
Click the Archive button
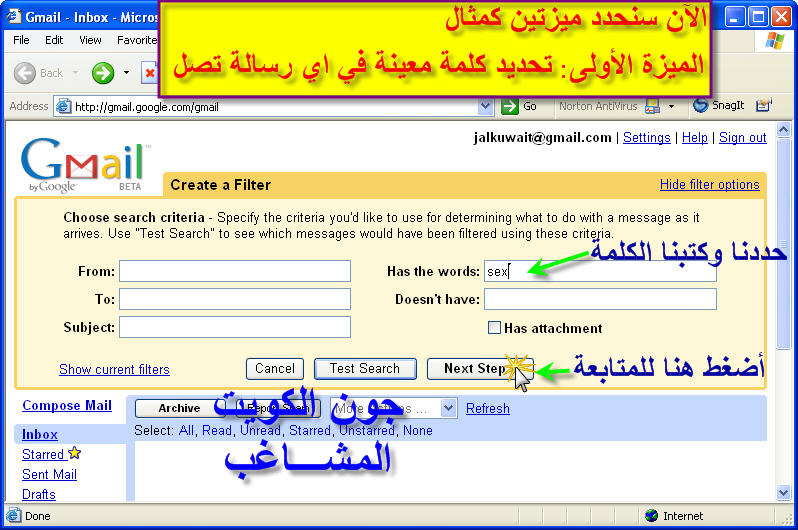pyautogui.click(x=179, y=408)
